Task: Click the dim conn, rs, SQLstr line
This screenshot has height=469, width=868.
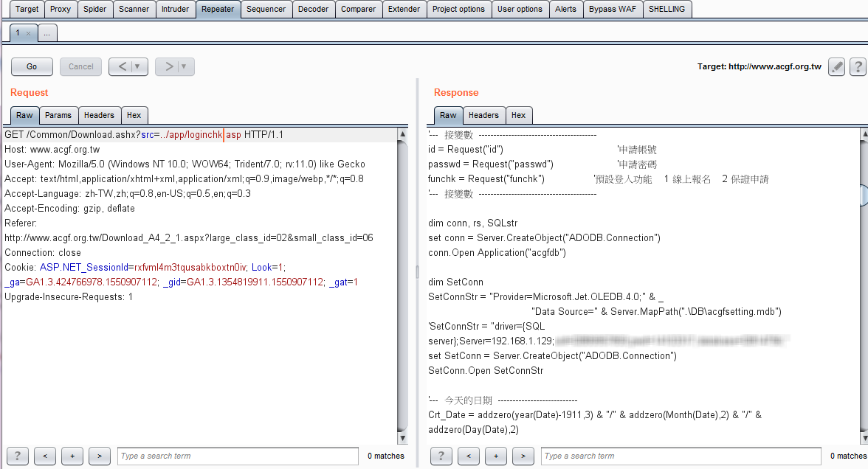Action: coord(472,223)
